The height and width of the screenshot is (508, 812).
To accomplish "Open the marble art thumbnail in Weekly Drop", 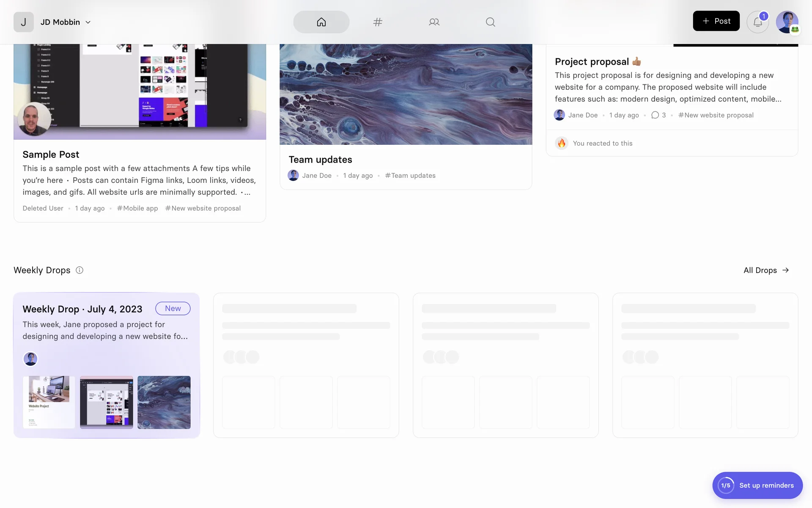I will point(164,402).
